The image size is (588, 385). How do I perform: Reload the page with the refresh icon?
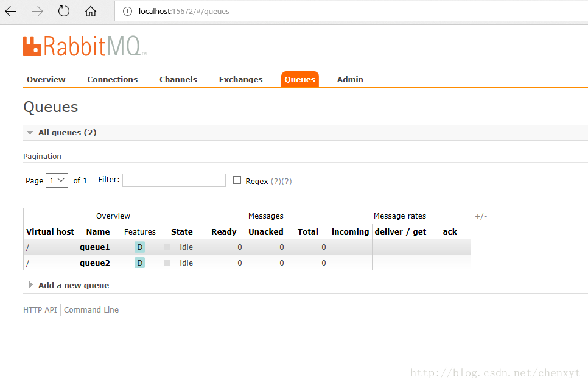tap(64, 11)
